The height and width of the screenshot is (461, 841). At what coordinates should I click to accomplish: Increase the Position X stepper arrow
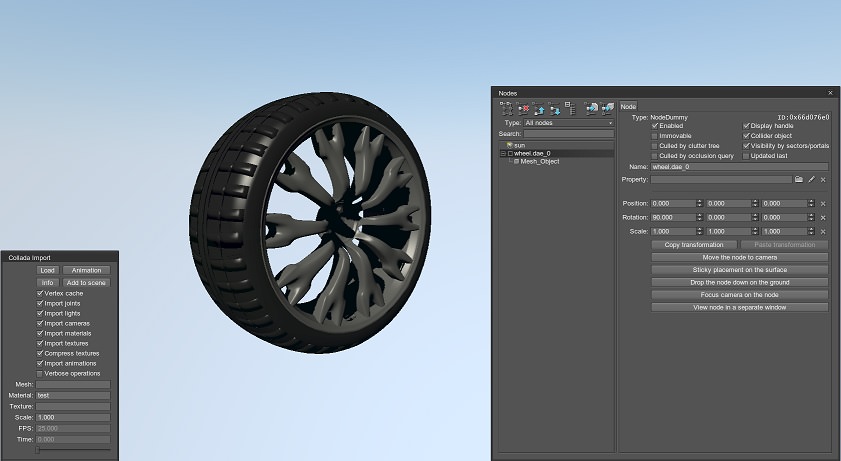click(x=700, y=201)
